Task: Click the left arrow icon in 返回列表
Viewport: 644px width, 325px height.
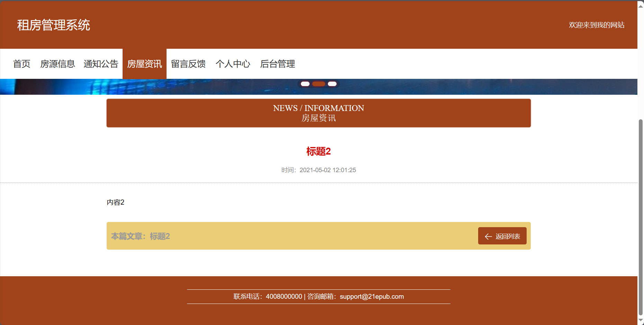Action: (489, 236)
